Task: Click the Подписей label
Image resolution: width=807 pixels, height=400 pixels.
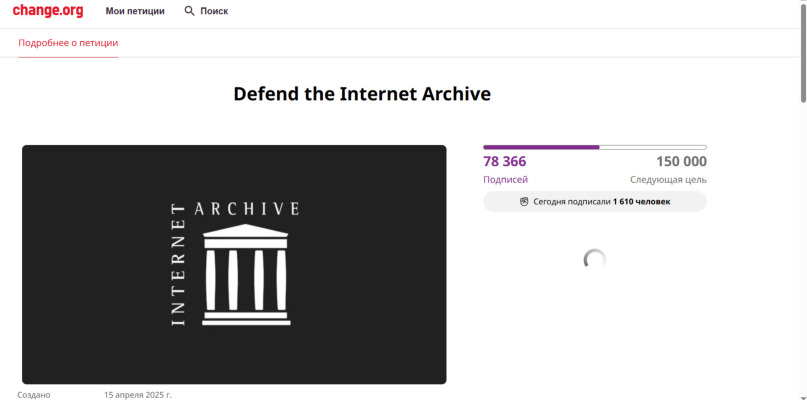Action: point(505,180)
